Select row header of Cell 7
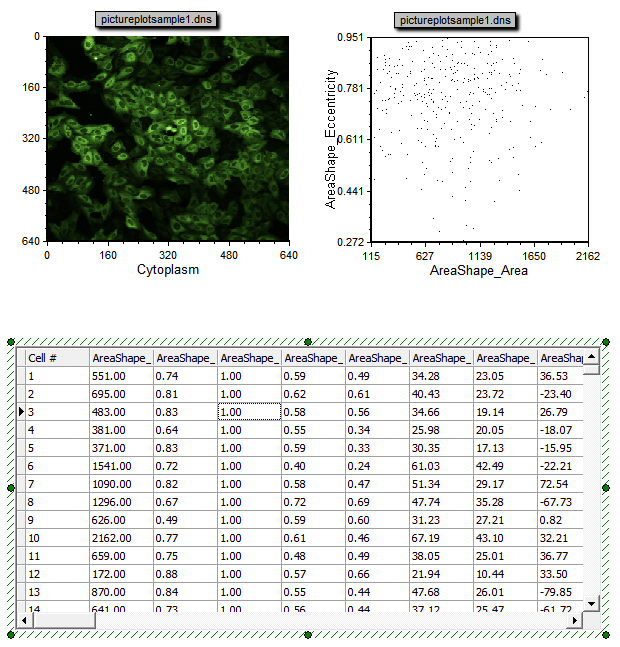Screen dimensions: 620x647 (x=21, y=484)
